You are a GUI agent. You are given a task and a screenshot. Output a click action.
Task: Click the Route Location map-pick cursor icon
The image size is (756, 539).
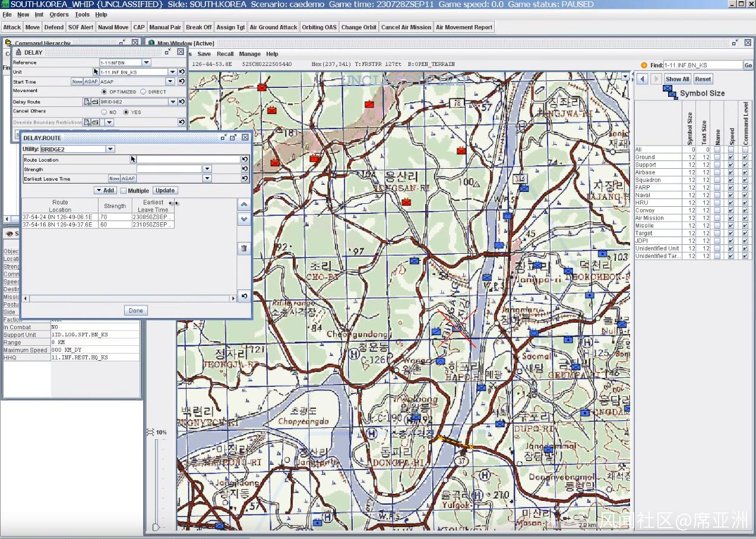pyautogui.click(x=133, y=159)
